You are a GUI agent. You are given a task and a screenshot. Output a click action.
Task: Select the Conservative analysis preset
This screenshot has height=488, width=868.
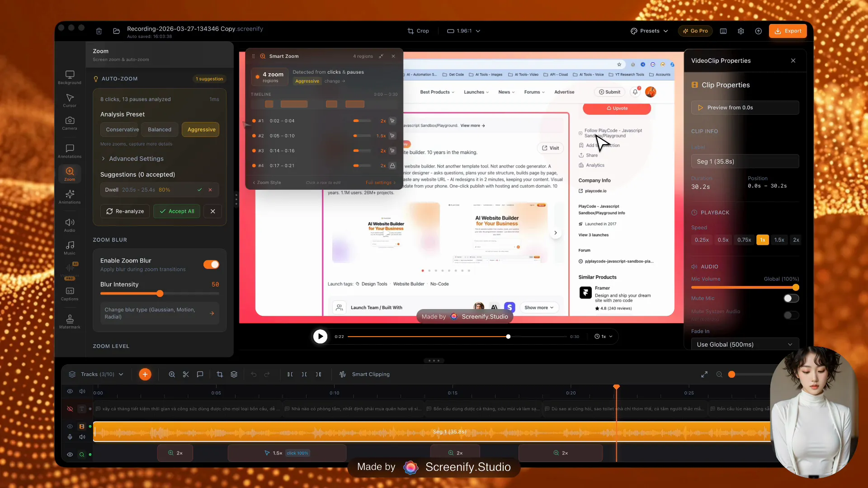coord(122,129)
